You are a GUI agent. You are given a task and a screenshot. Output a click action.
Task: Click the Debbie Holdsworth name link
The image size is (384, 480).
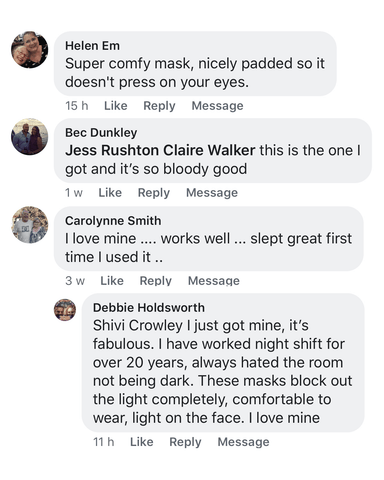(149, 307)
